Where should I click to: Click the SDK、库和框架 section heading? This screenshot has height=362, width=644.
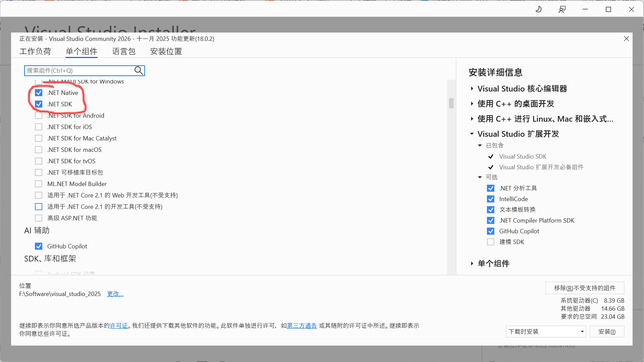click(x=50, y=259)
